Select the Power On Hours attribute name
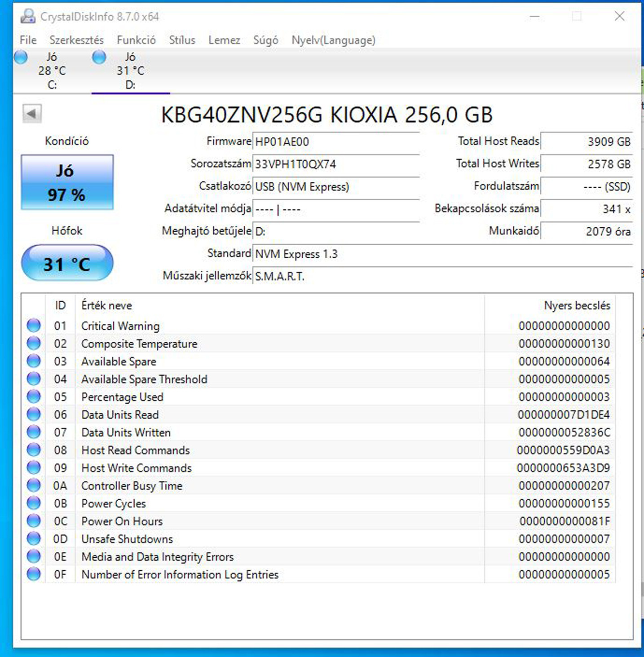644x657 pixels. click(122, 521)
